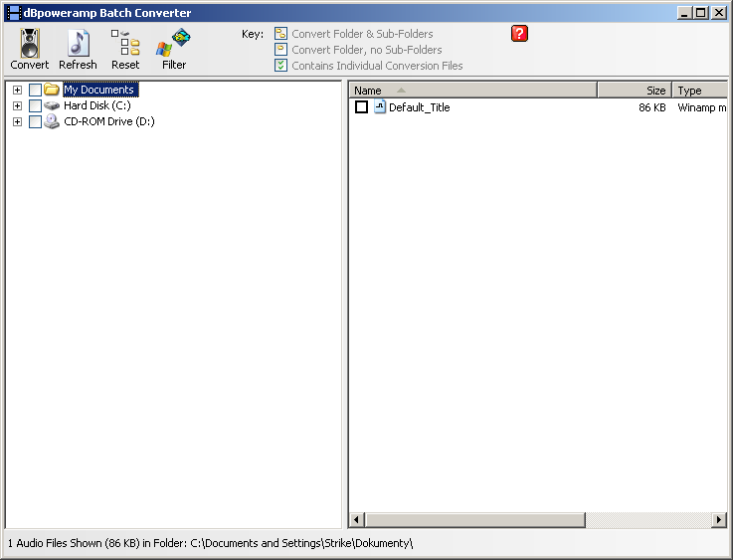Expand the My Documents tree node
This screenshot has height=560, width=733.
click(17, 90)
